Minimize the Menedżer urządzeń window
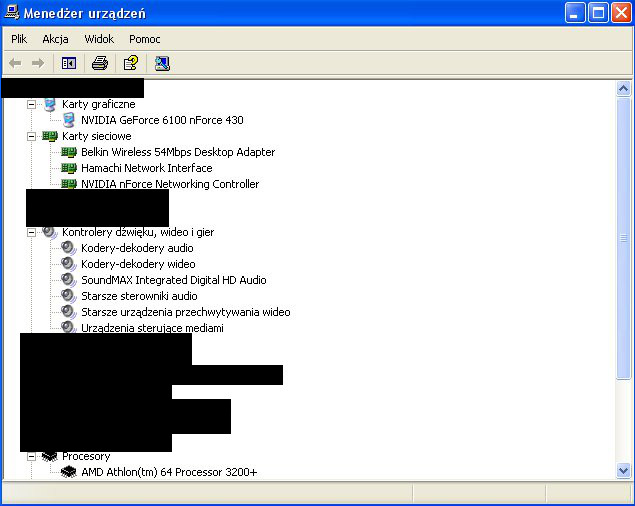The image size is (635, 506). point(575,13)
